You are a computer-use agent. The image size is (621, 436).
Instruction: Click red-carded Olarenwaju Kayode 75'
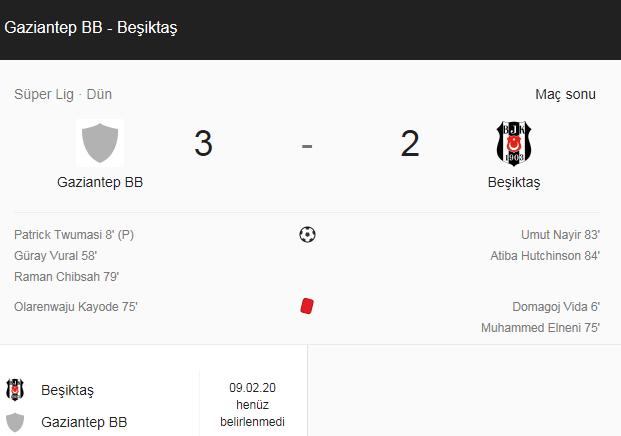76,307
